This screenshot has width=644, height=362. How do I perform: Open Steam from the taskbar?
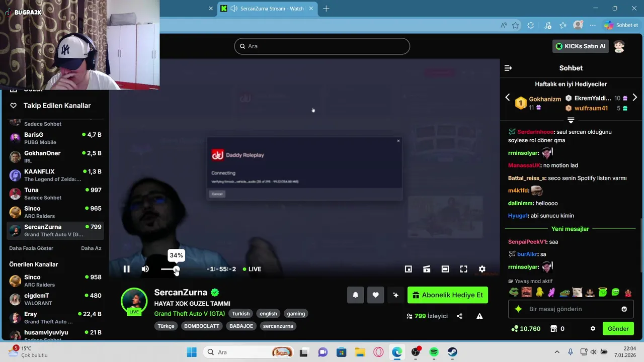point(452,352)
